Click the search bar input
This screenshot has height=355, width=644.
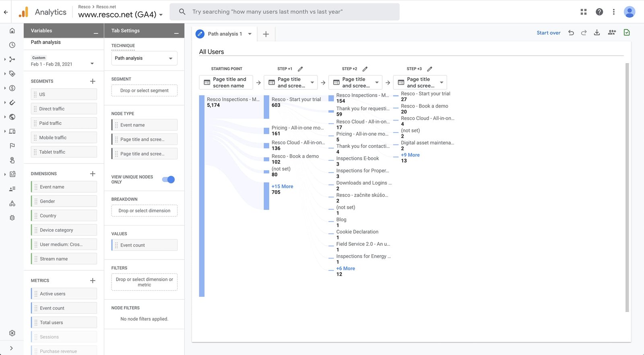click(x=285, y=12)
